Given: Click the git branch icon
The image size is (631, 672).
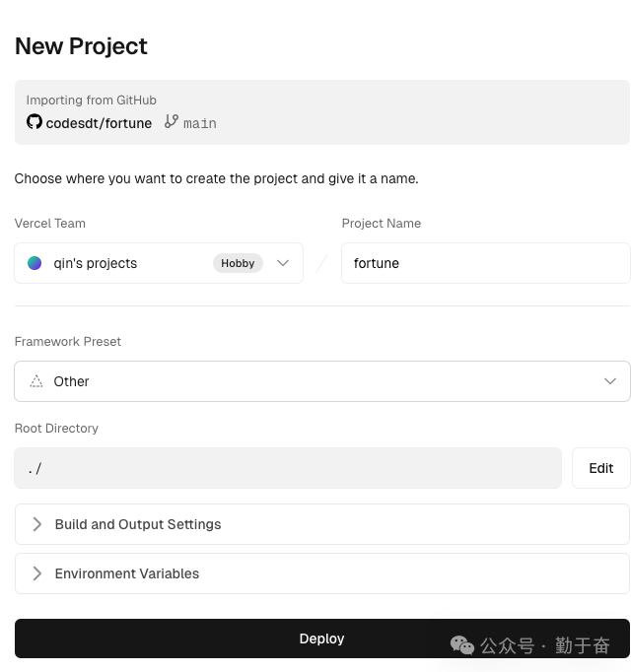Looking at the screenshot, I should [x=172, y=122].
